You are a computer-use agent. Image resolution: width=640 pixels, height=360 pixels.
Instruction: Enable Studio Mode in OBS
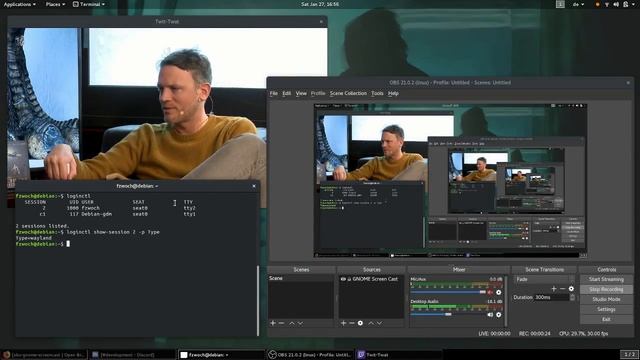(x=606, y=299)
